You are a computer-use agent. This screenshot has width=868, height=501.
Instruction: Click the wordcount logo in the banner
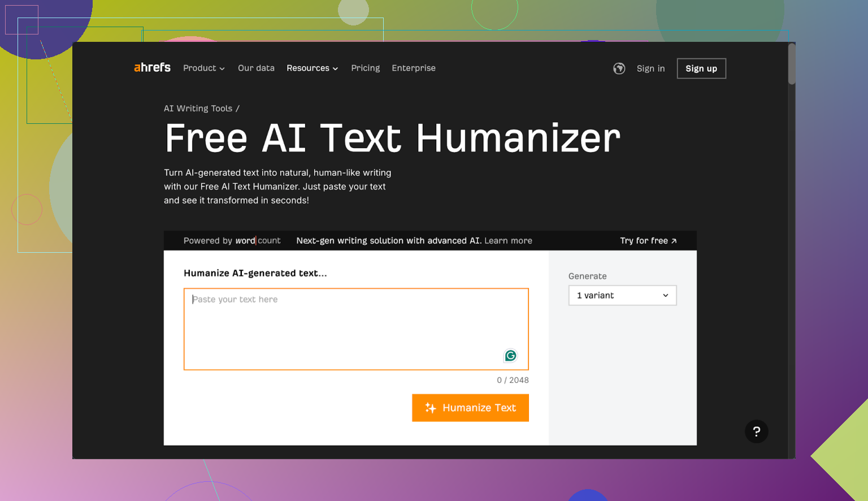(258, 241)
